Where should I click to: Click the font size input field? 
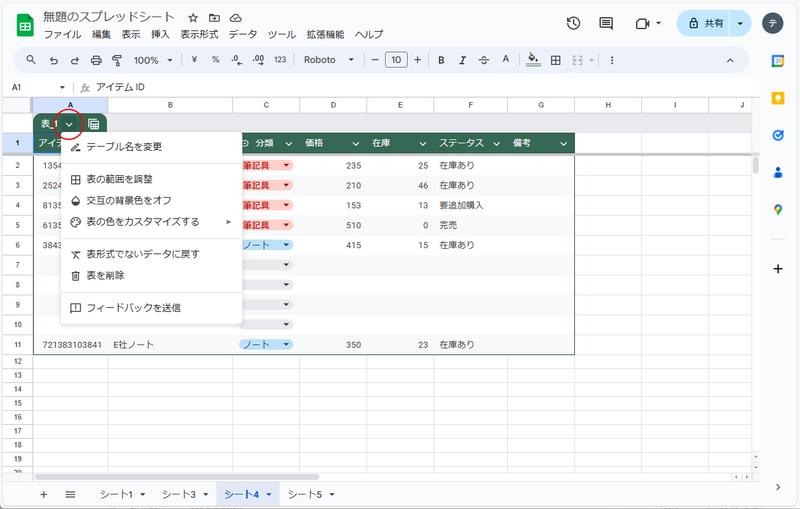coord(396,60)
